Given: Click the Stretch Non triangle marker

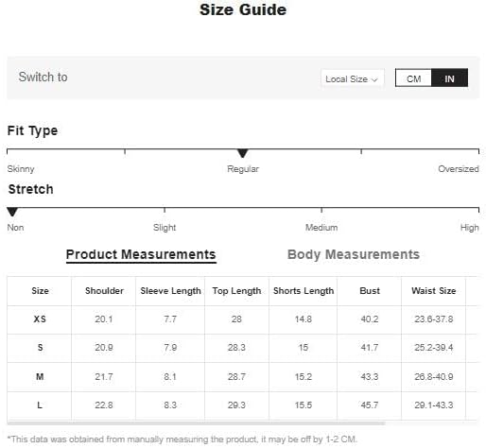Looking at the screenshot, I should (x=12, y=212).
